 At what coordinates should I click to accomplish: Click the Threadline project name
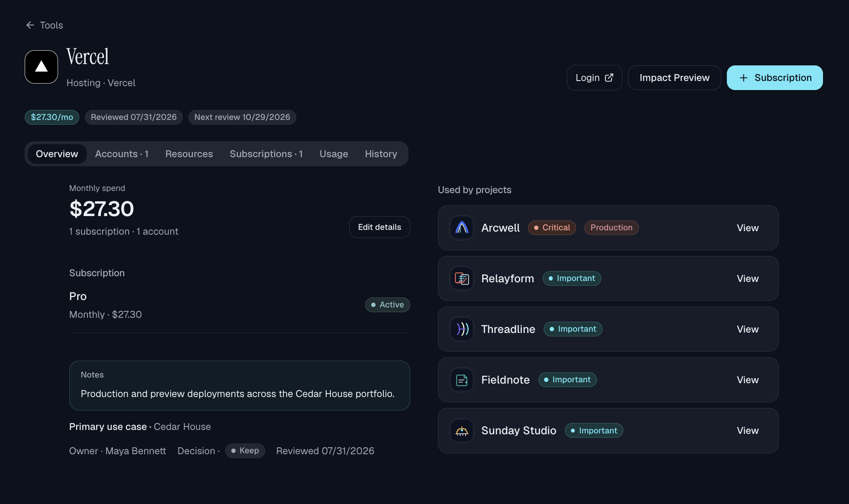508,329
